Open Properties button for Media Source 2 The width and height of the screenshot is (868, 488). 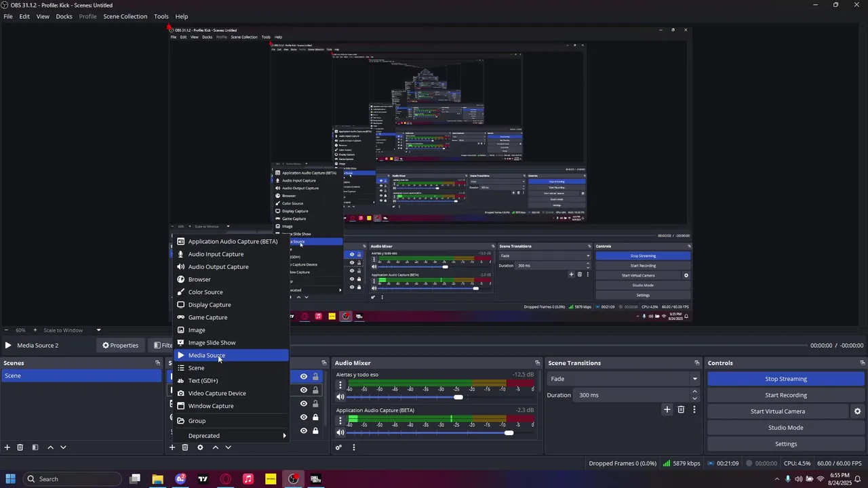120,346
